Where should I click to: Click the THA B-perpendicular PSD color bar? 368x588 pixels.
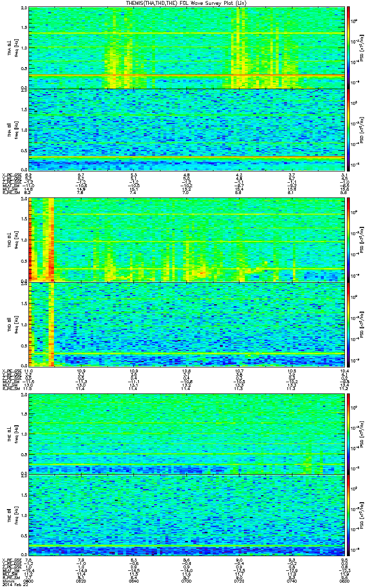pyautogui.click(x=348, y=48)
